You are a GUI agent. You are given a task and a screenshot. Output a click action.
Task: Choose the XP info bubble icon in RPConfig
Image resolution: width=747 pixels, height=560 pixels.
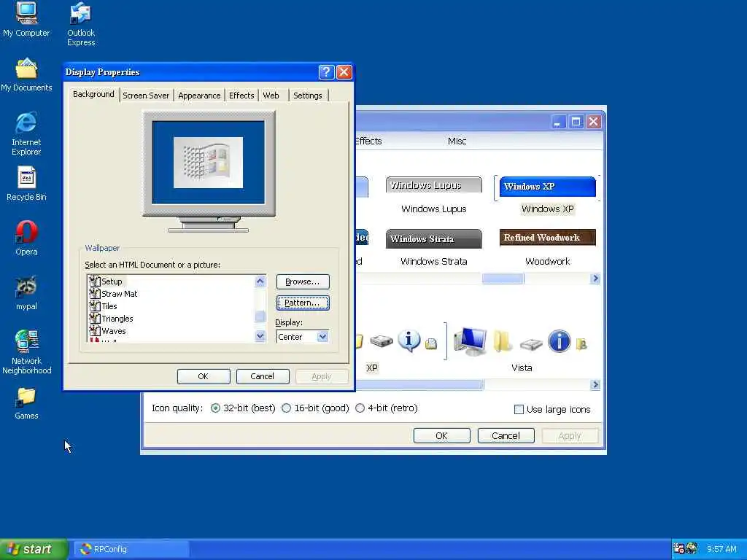[x=409, y=341]
